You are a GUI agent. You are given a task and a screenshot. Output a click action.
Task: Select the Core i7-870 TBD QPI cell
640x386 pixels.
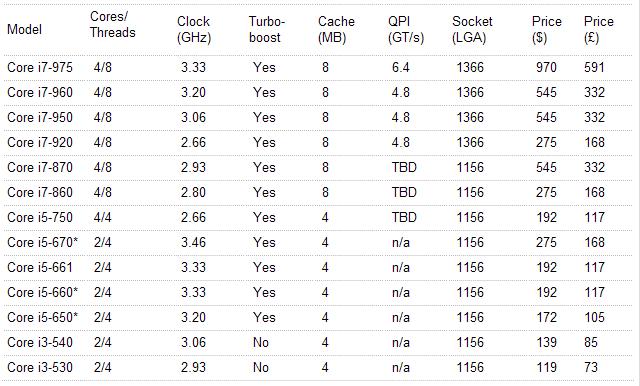point(404,167)
